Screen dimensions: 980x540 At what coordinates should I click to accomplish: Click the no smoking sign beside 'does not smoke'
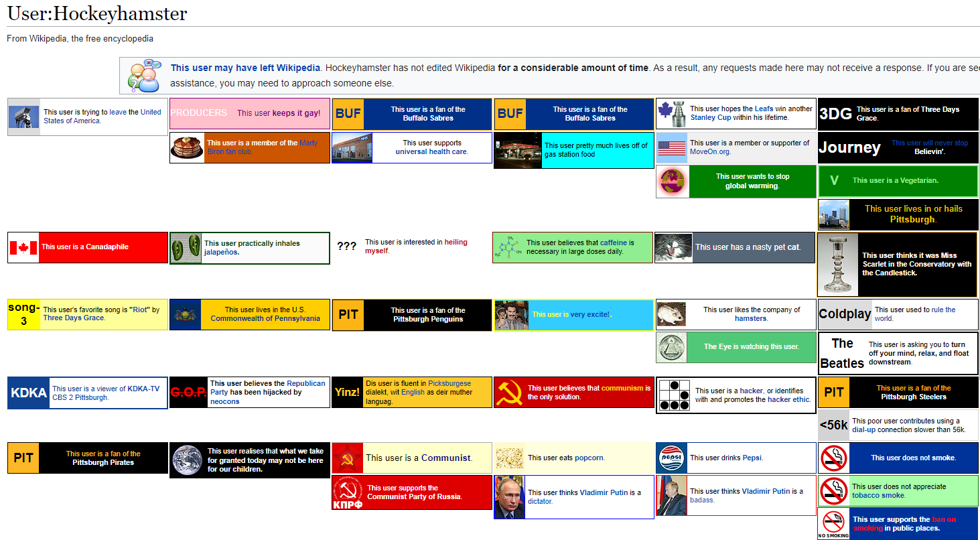click(834, 458)
